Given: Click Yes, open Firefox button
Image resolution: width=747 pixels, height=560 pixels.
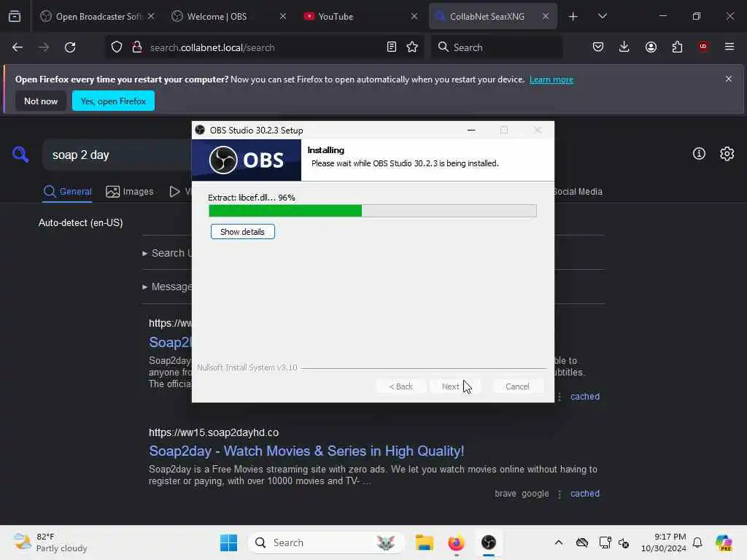Looking at the screenshot, I should 113,101.
